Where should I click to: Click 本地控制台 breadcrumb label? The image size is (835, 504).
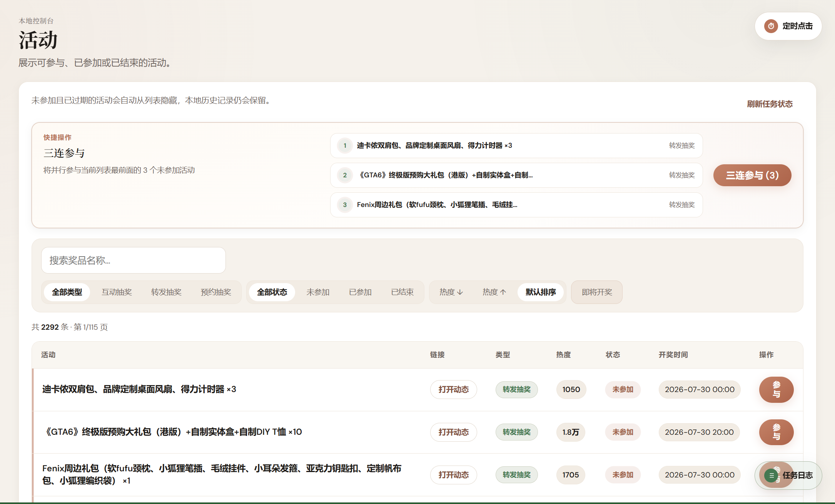click(36, 21)
